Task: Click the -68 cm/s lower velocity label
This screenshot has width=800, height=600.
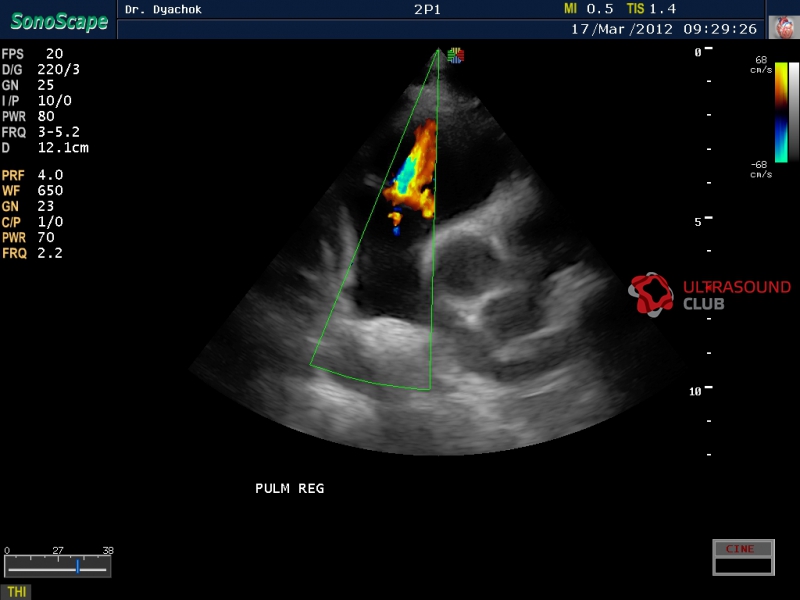Action: [760, 169]
